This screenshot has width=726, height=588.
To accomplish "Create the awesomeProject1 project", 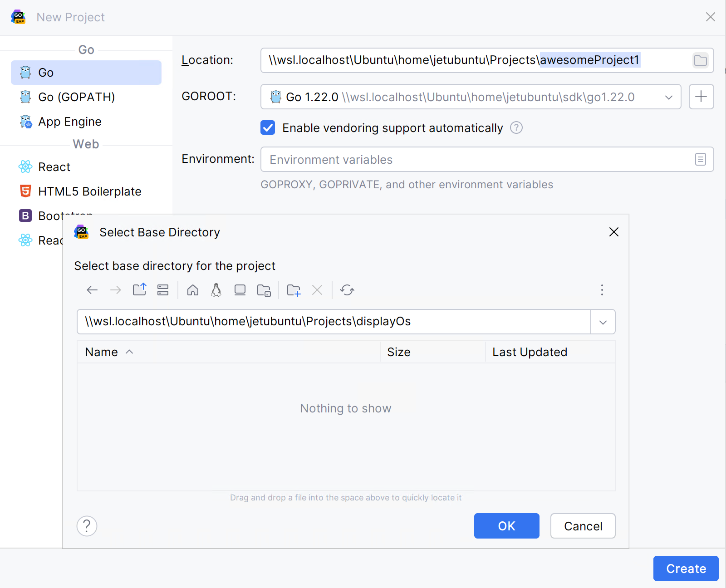I will pos(686,568).
